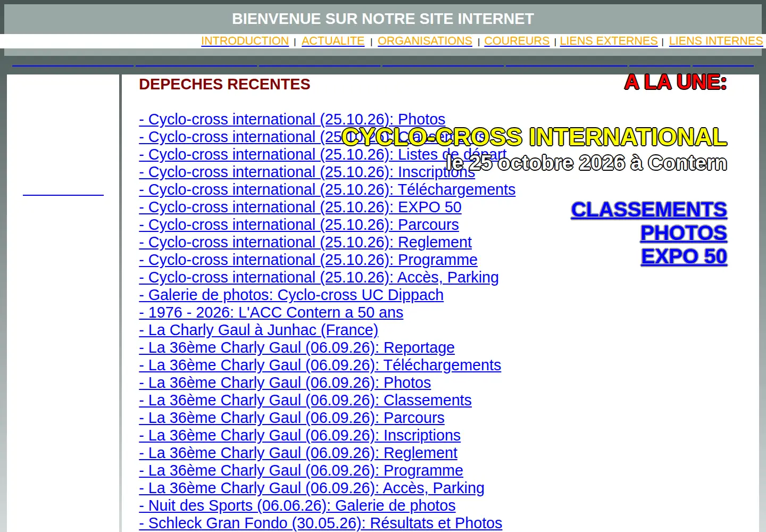The image size is (766, 532).
Task: Open La 36ème Charly Gaul: Reglement
Action: point(298,453)
